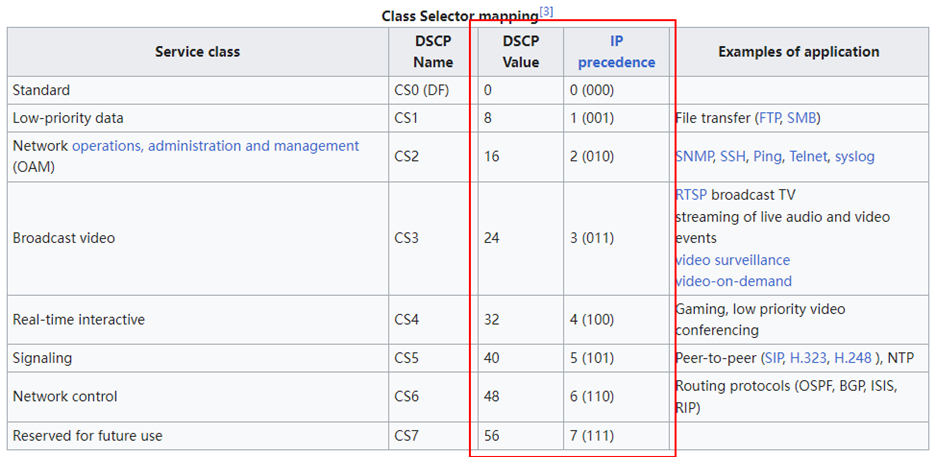This screenshot has height=457, width=936.
Task: Click the DSCP value 56 cell
Action: [493, 436]
